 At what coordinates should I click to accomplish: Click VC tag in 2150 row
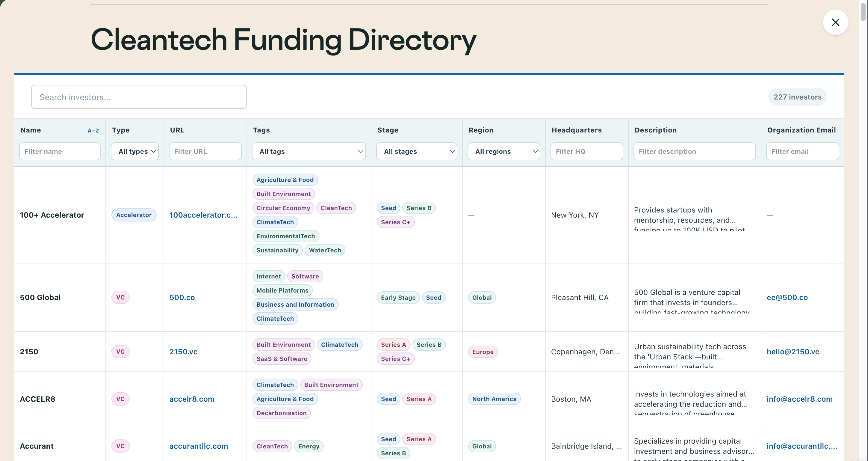[120, 352]
